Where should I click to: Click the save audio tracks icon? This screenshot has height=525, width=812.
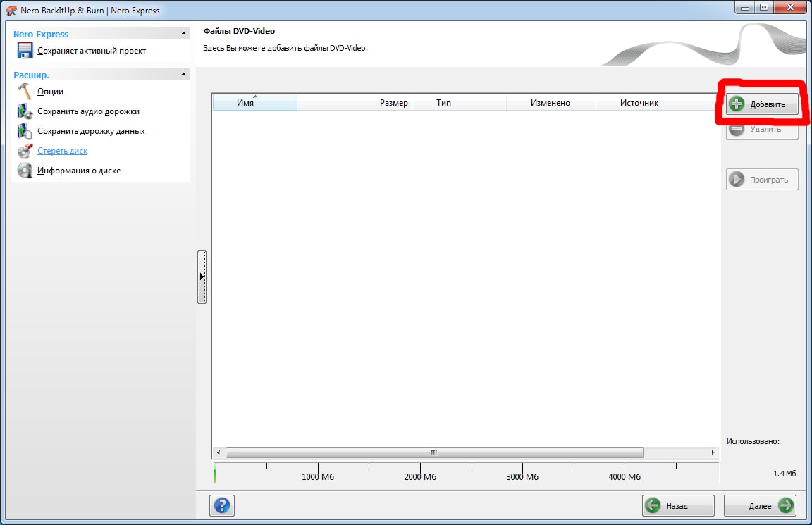[25, 111]
